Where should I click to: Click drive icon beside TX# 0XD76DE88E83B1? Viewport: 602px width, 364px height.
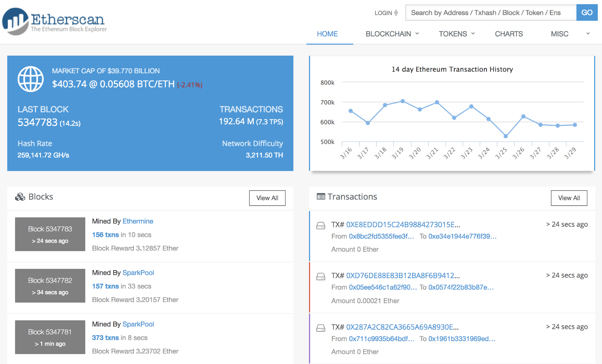(x=321, y=276)
